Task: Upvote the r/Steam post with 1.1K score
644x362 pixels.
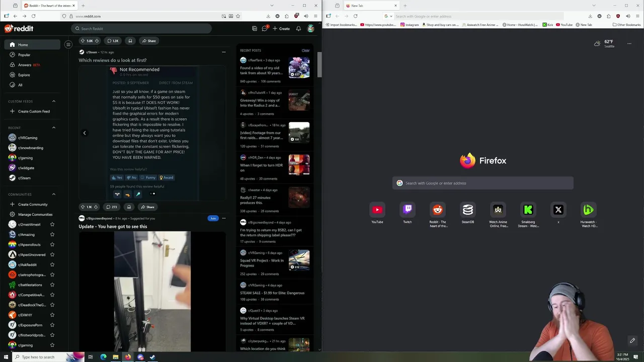Action: pos(83,207)
